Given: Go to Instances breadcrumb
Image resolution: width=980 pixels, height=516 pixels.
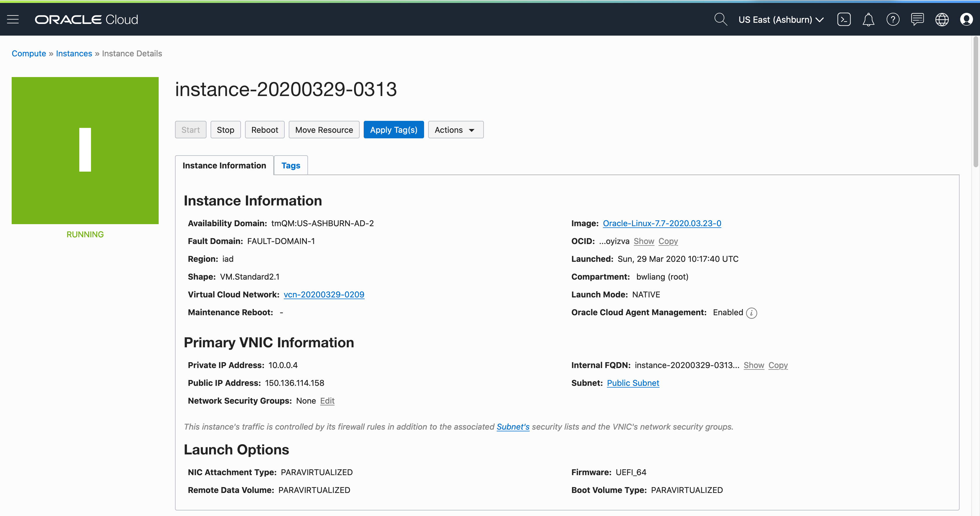Looking at the screenshot, I should pos(74,53).
